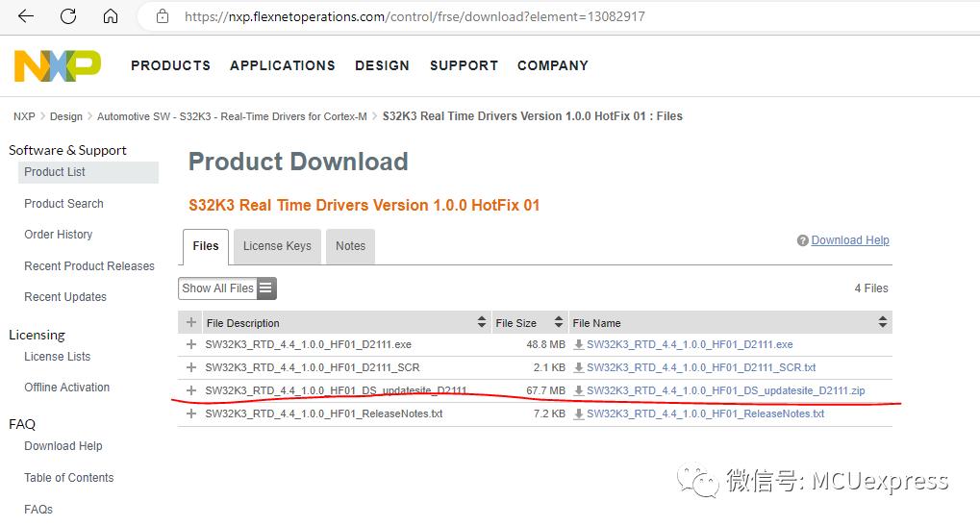Viewport: 980px width, 526px height.
Task: Click the 67.7 MB file size cell
Action: tap(545, 391)
